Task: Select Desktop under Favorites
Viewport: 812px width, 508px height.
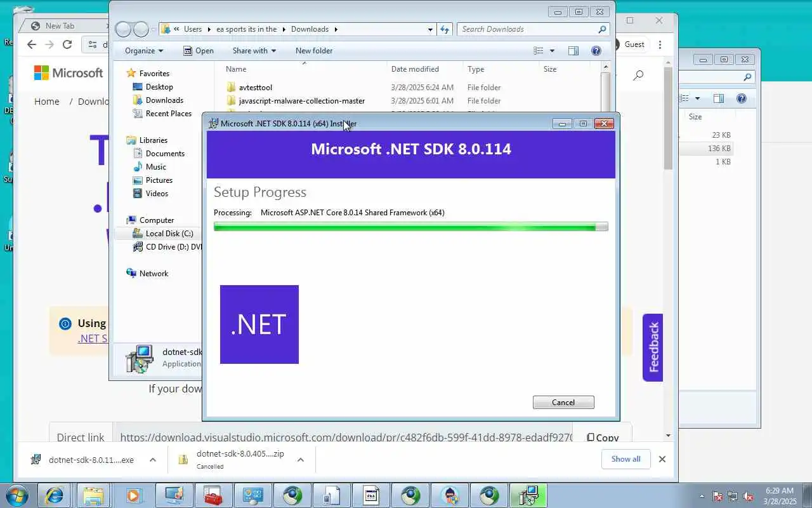Action: coord(159,87)
